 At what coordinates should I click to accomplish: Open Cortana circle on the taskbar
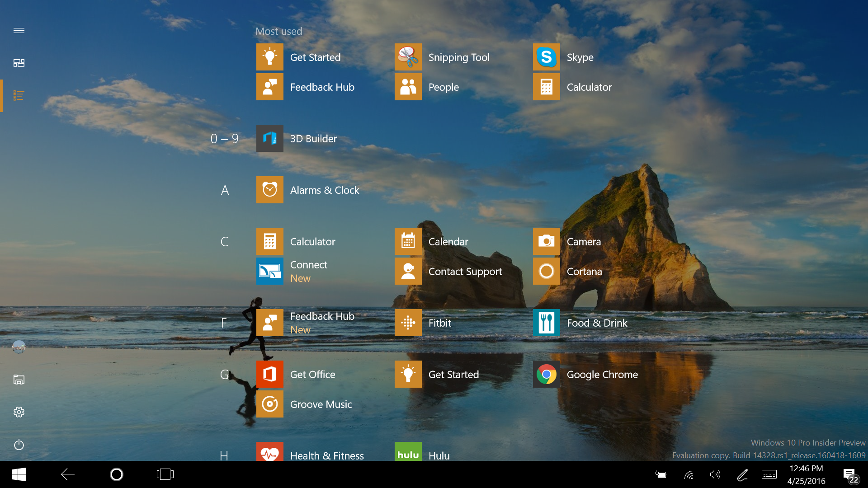[117, 474]
